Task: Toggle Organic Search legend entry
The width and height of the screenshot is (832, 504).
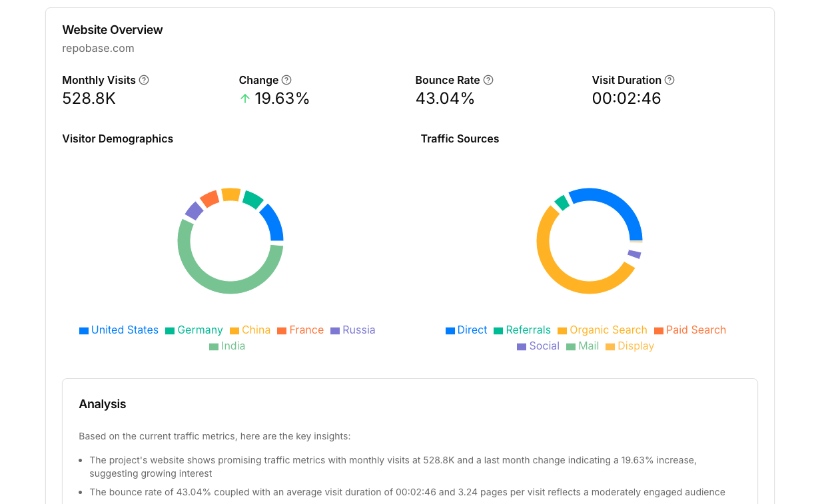Action: coord(602,330)
